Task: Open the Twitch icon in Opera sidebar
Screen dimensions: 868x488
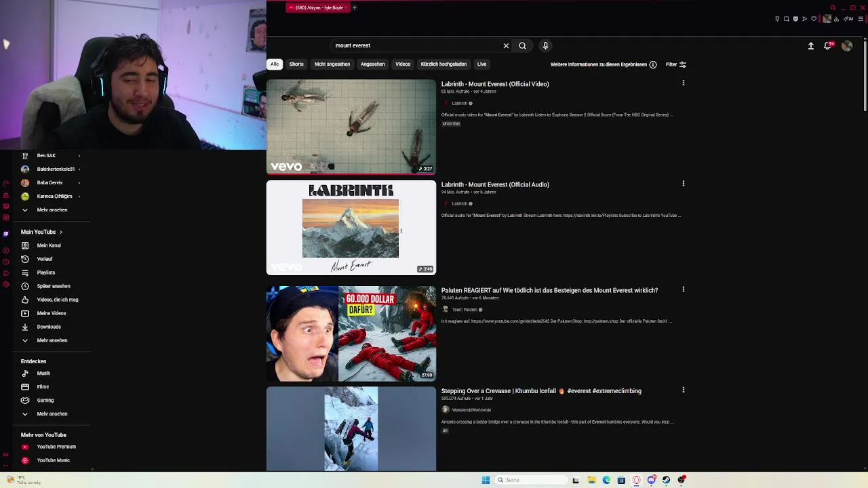Action: coord(5,234)
